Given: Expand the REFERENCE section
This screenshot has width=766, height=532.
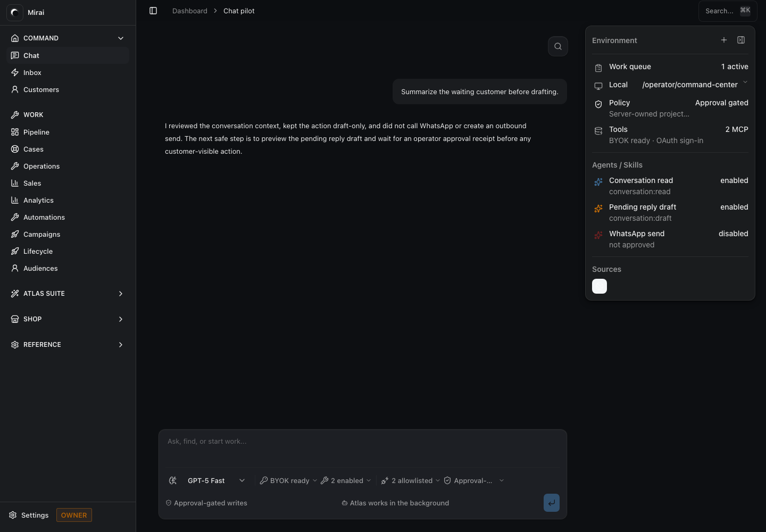Looking at the screenshot, I should pyautogui.click(x=68, y=345).
